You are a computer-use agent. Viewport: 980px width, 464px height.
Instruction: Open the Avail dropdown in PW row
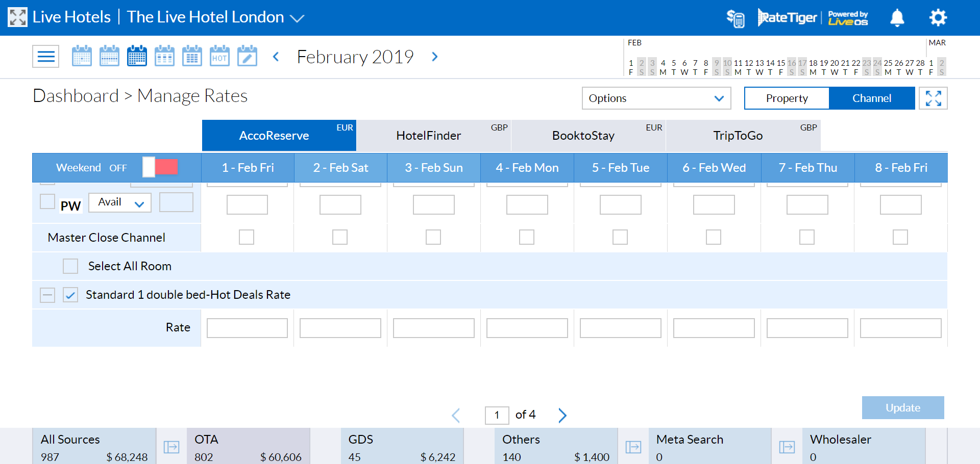pos(120,202)
